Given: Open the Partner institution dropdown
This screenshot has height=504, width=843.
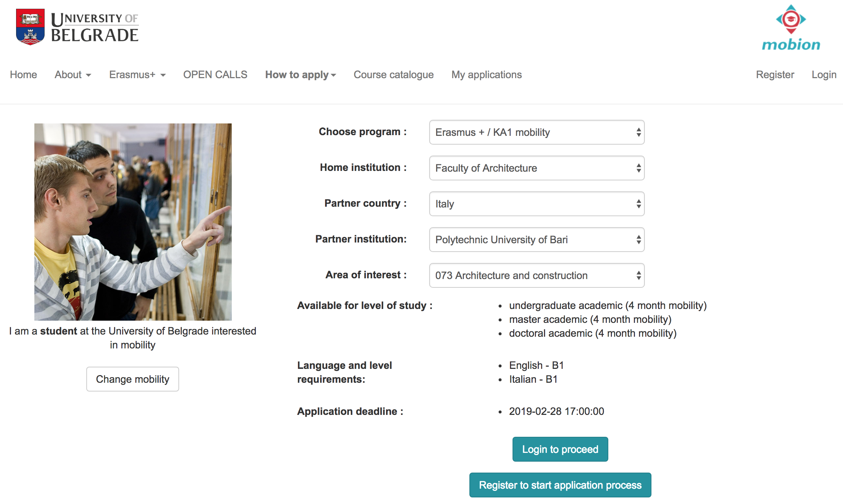Looking at the screenshot, I should point(537,240).
